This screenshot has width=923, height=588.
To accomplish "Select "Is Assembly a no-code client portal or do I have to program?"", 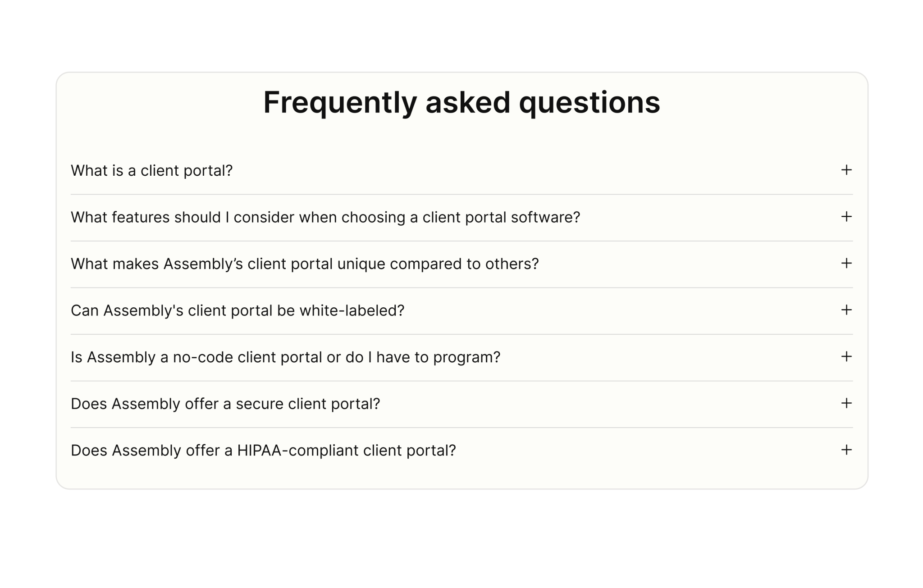I will click(x=285, y=357).
